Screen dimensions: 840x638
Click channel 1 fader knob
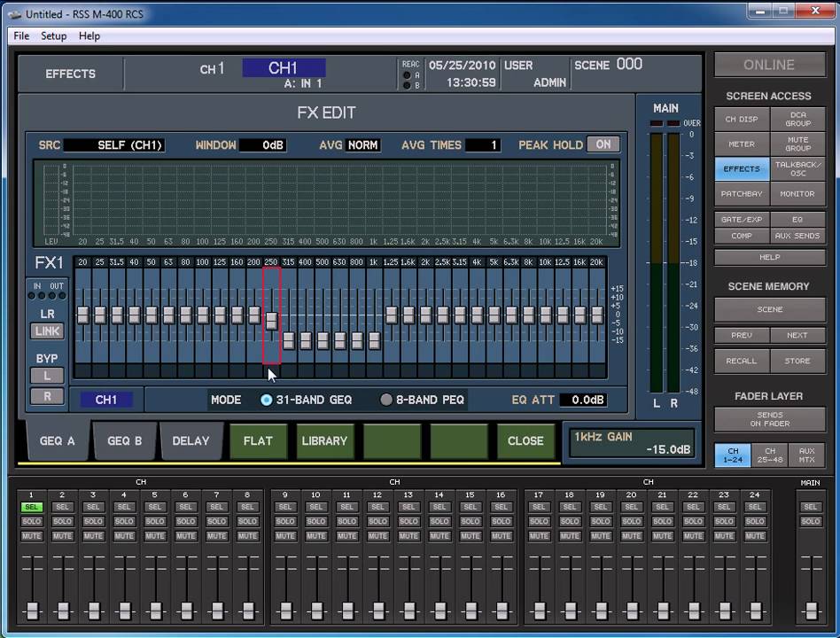(x=32, y=611)
